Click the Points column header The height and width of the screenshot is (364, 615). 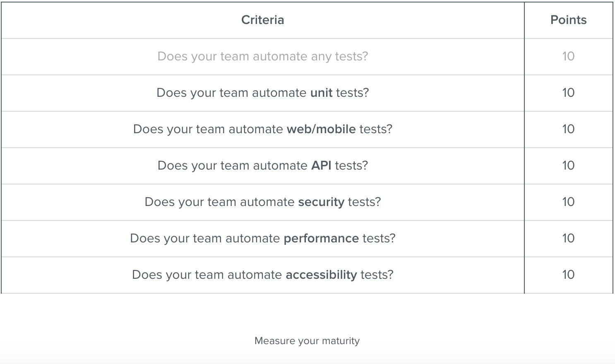tap(568, 20)
